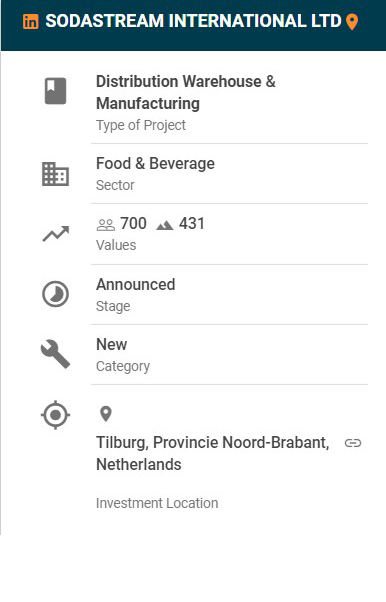Click the New category value
Screen dimensions: 386x602
point(111,344)
